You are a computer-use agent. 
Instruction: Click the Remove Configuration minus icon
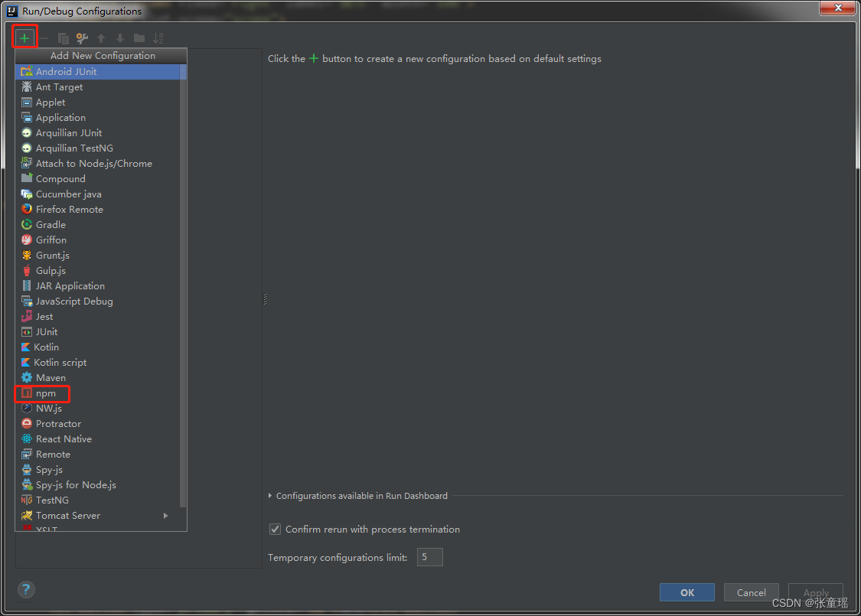44,38
